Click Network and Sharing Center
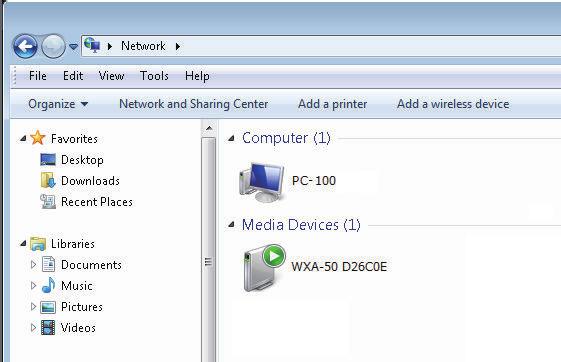Image resolution: width=561 pixels, height=362 pixels. [x=194, y=104]
